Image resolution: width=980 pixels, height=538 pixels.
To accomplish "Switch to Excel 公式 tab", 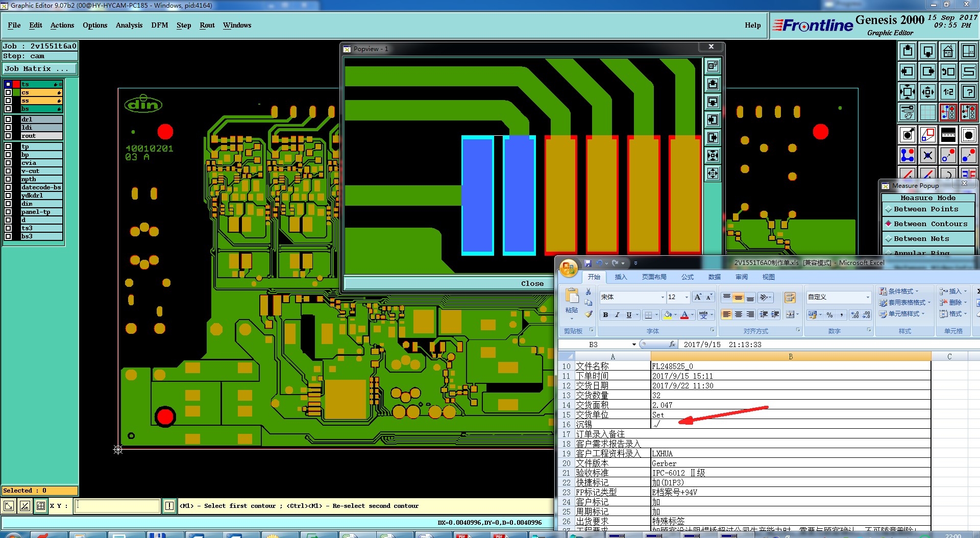I will [688, 277].
